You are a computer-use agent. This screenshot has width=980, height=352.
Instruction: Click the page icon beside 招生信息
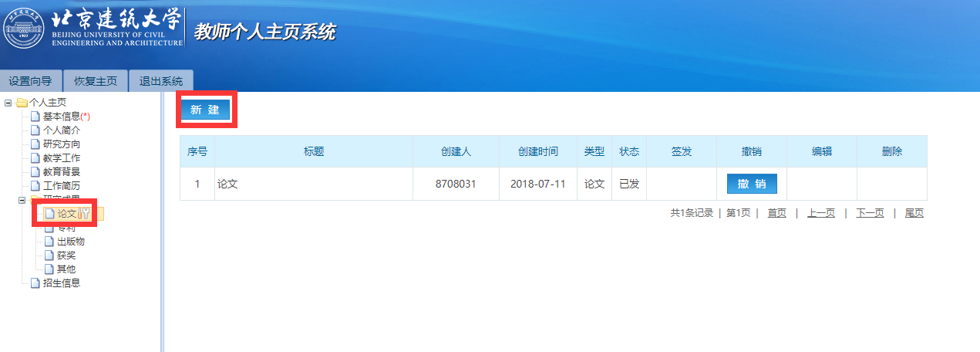(35, 283)
